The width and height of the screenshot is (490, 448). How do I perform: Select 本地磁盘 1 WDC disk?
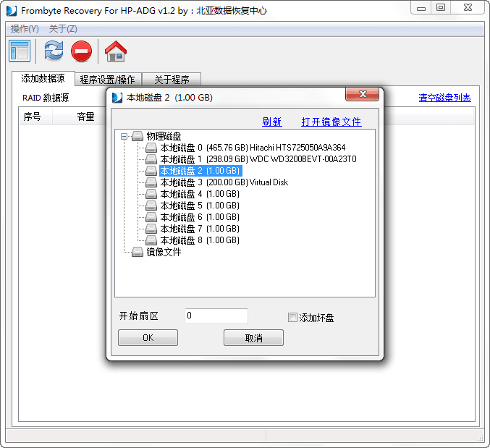coord(258,159)
